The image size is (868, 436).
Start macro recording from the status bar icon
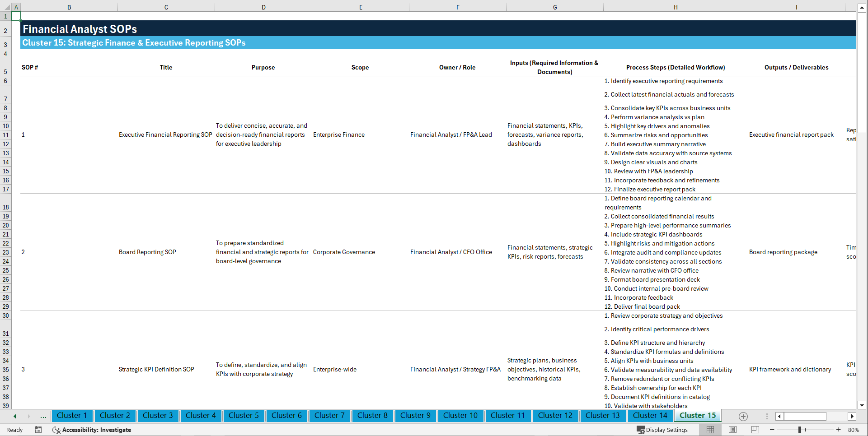(x=38, y=430)
